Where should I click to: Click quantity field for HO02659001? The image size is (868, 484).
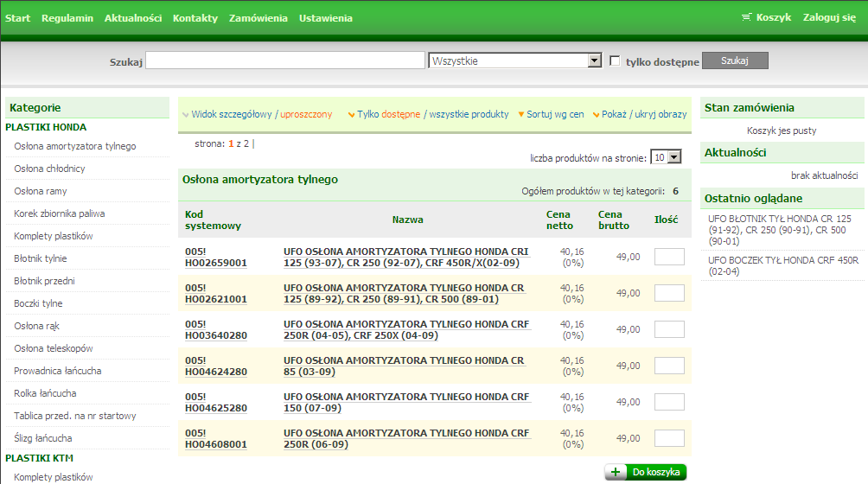tap(669, 257)
